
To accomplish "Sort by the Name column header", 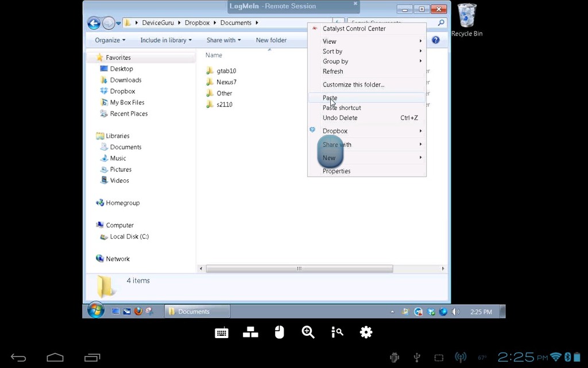I will (214, 55).
